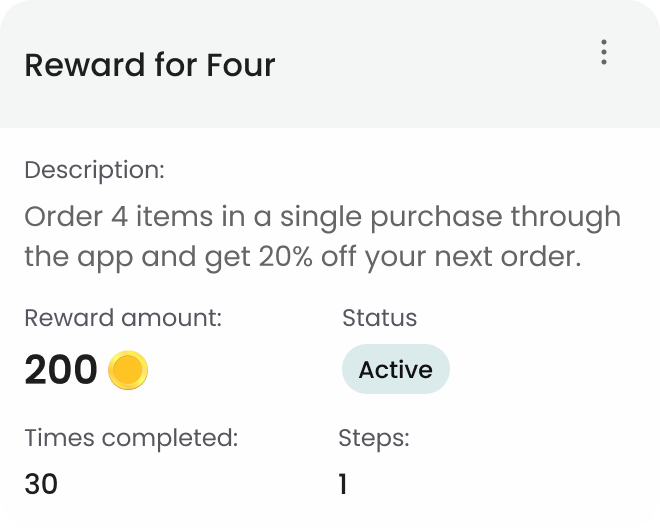Click the word "app" in the description

[103, 258]
